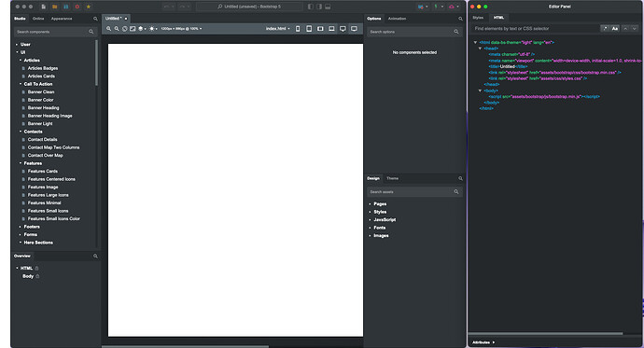Click the Redo arrow in the title bar
644x348 pixels.
point(183,7)
